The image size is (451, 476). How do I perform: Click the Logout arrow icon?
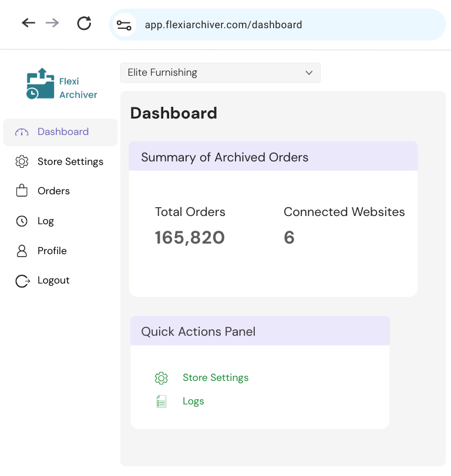22,281
